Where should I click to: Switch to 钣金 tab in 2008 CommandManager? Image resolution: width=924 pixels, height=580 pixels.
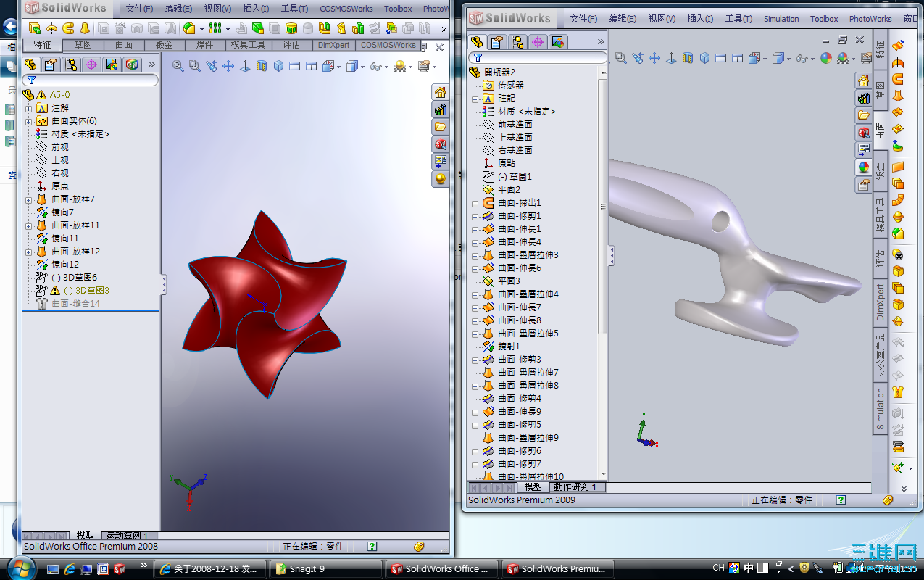pos(165,45)
